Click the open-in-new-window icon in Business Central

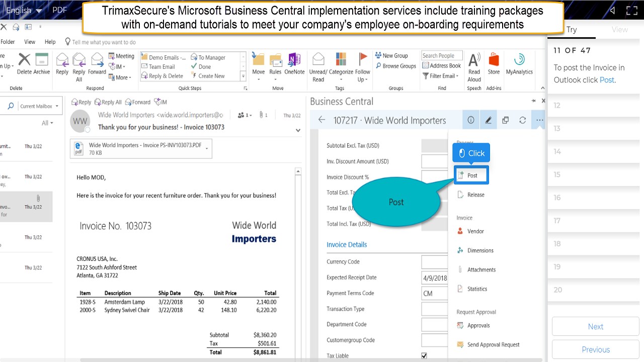505,120
